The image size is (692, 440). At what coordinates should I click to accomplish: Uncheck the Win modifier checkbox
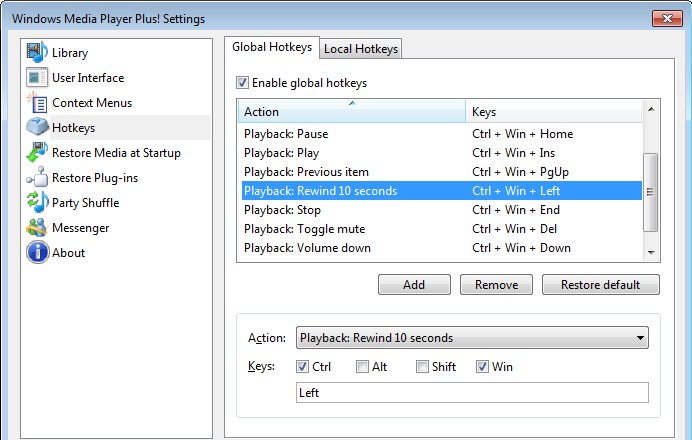coord(482,367)
